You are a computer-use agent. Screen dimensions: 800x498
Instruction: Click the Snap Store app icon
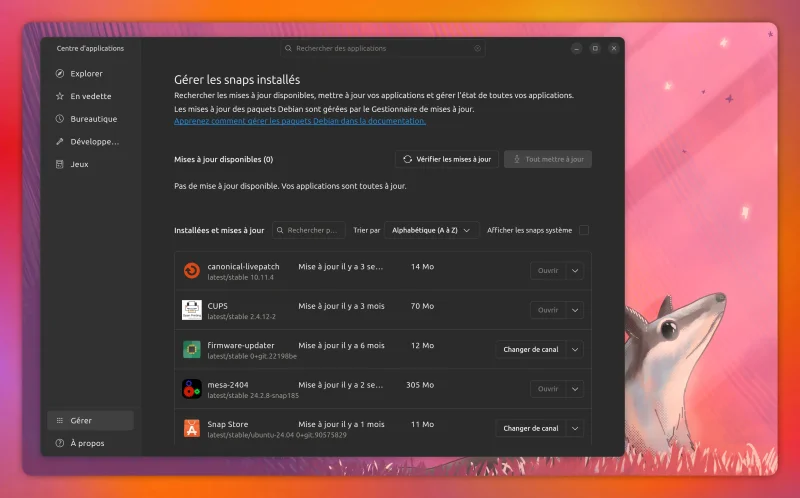coord(192,428)
